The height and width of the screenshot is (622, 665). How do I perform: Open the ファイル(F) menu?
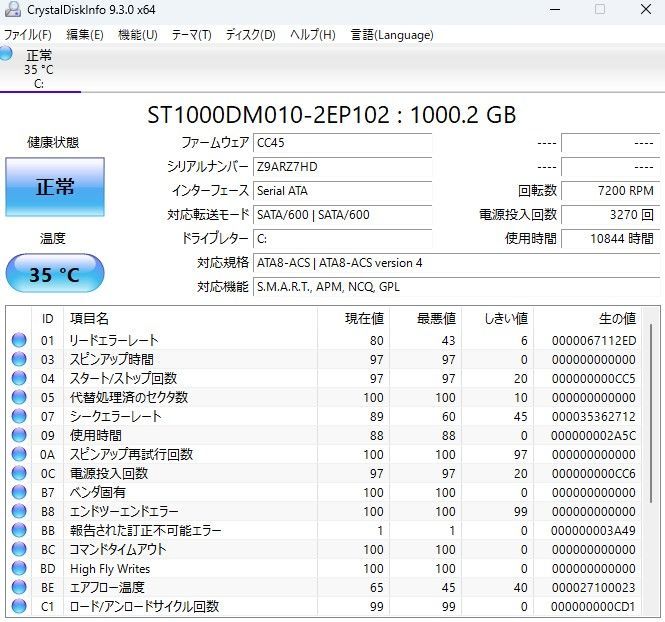click(28, 34)
